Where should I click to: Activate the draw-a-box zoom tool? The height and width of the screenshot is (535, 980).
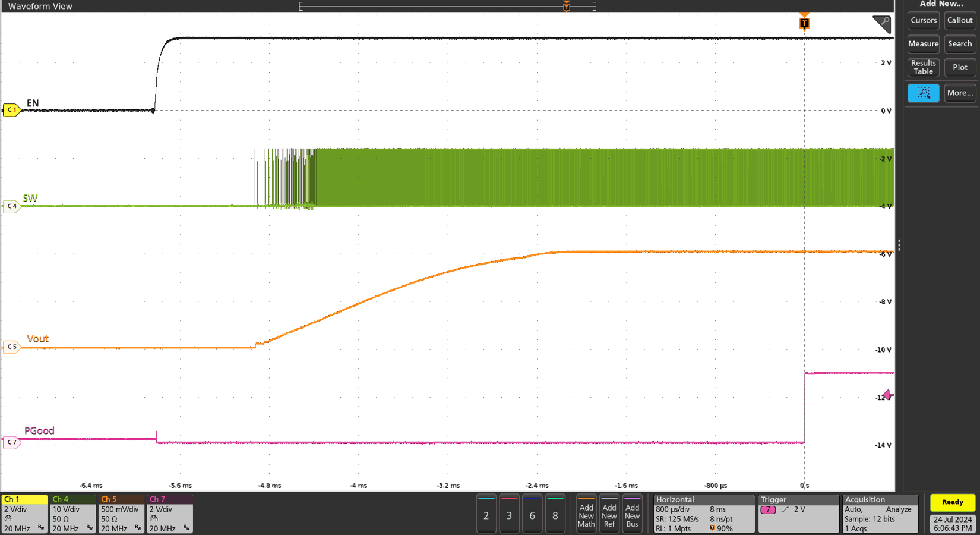click(x=923, y=93)
